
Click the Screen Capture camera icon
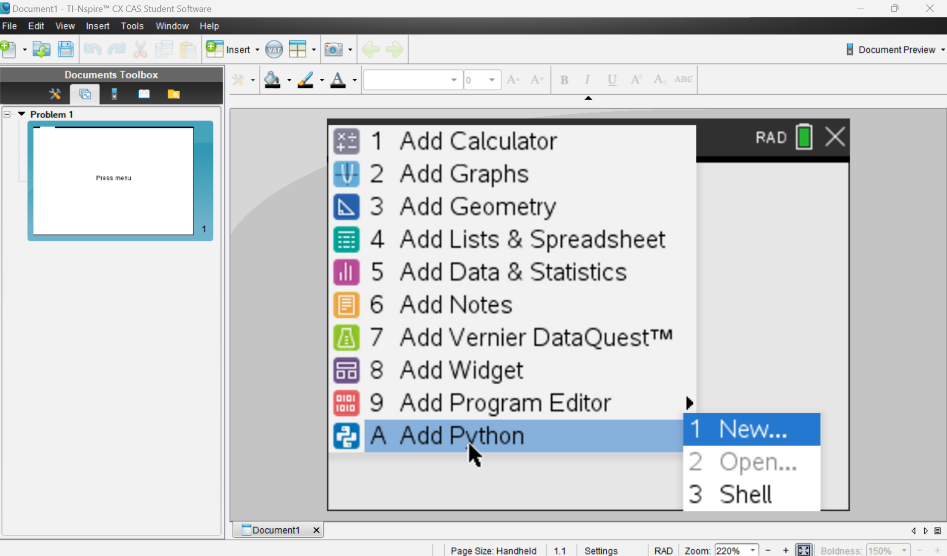(x=333, y=50)
